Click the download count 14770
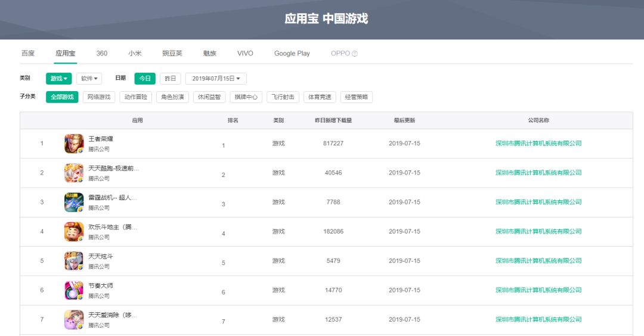644x336 pixels. click(333, 291)
